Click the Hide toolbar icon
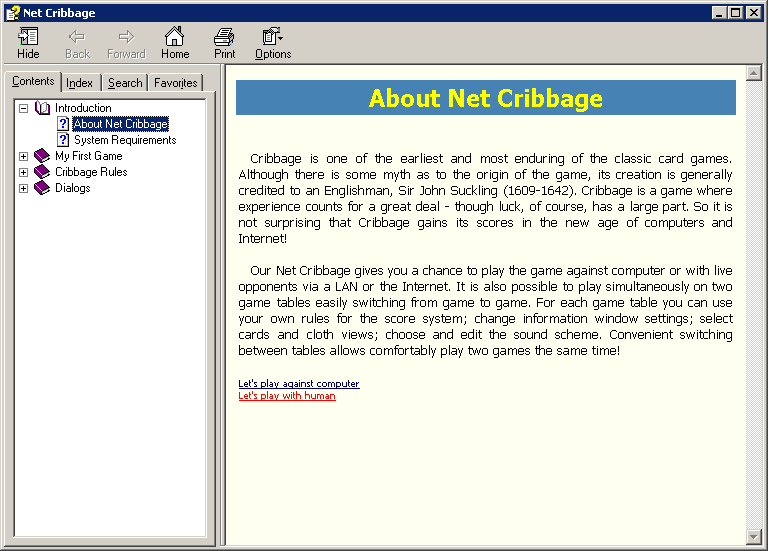 click(x=28, y=43)
